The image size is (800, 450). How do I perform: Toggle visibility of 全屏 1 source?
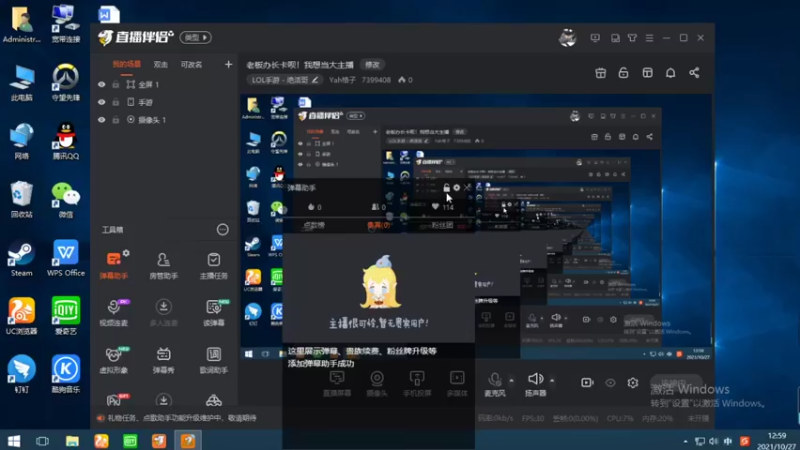click(102, 85)
